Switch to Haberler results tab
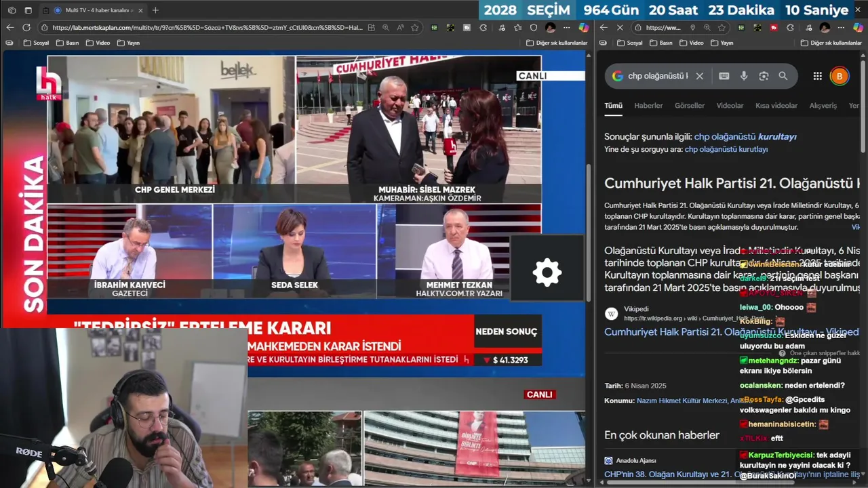Screen dimensions: 868x488 point(648,106)
